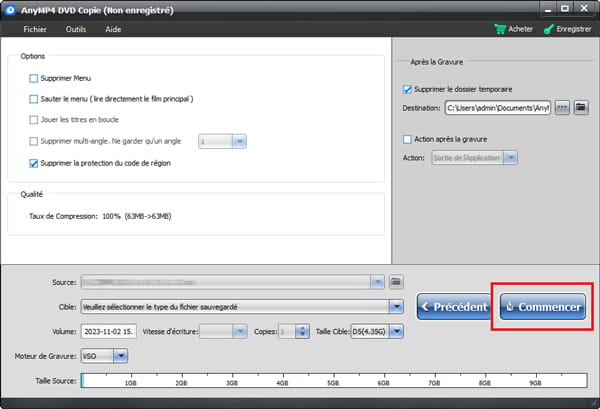The height and width of the screenshot is (409, 600).
Task: Click the Volume name input field
Action: tap(109, 331)
